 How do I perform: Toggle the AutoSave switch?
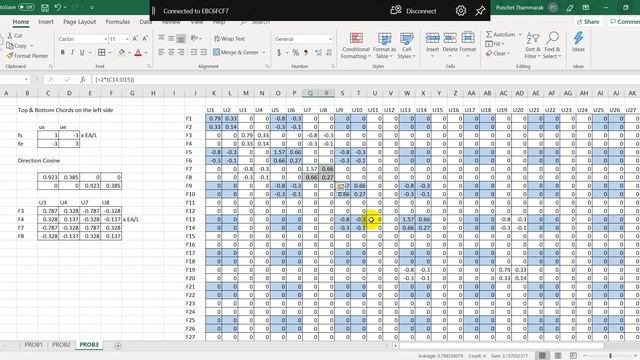(x=26, y=7)
